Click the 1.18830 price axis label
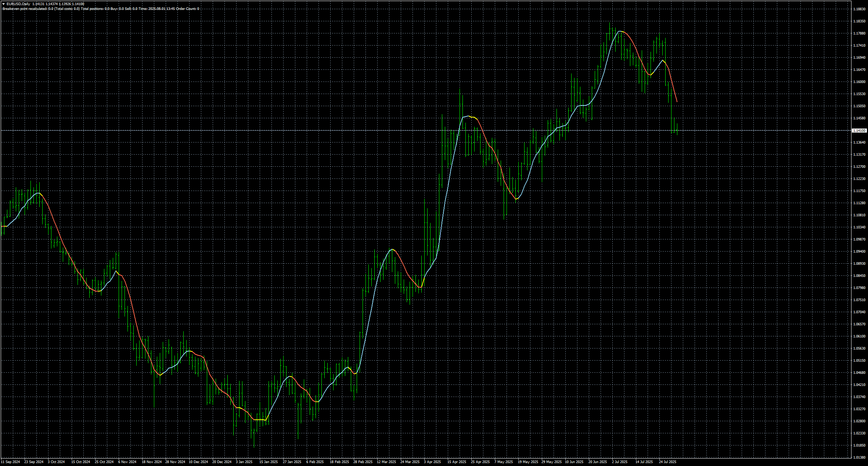This screenshot has width=868, height=466. (x=859, y=9)
